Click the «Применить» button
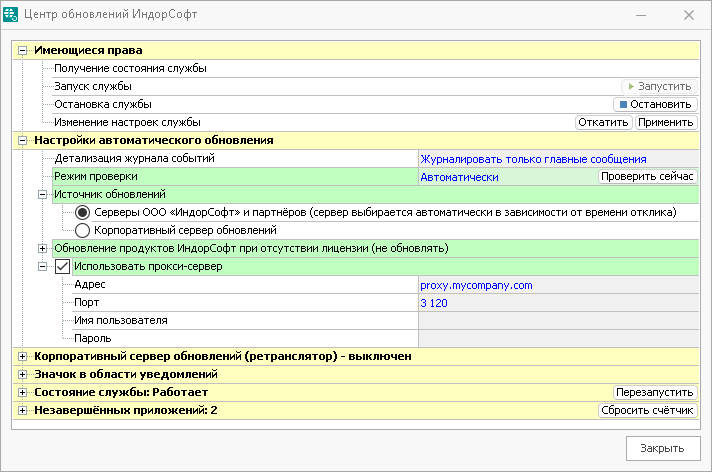 click(x=666, y=122)
